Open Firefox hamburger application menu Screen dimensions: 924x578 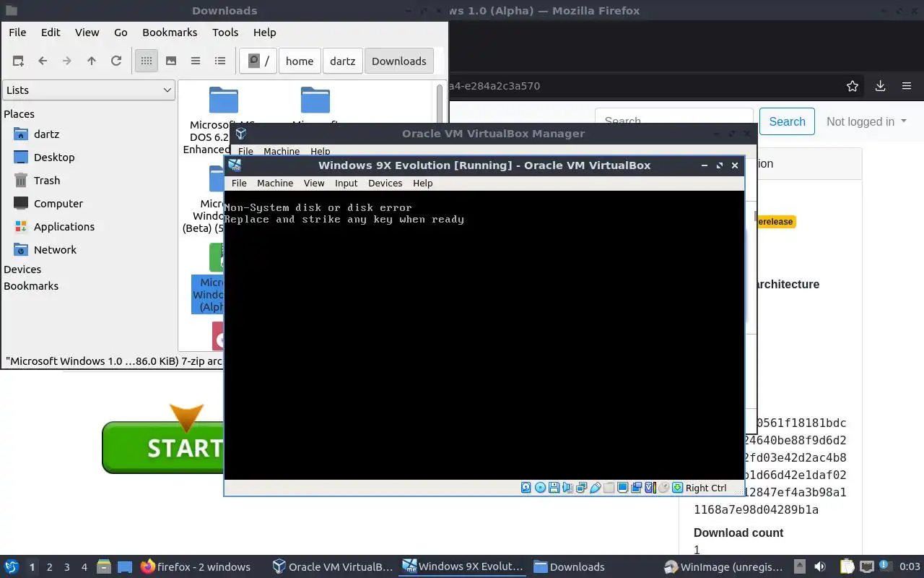(907, 86)
